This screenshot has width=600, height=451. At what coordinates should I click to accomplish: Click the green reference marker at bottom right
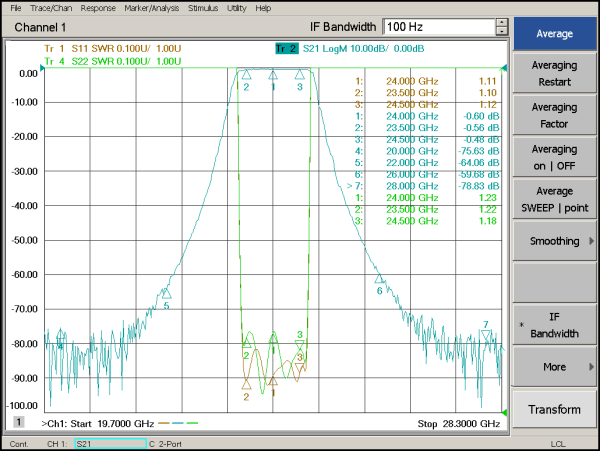pos(504,412)
